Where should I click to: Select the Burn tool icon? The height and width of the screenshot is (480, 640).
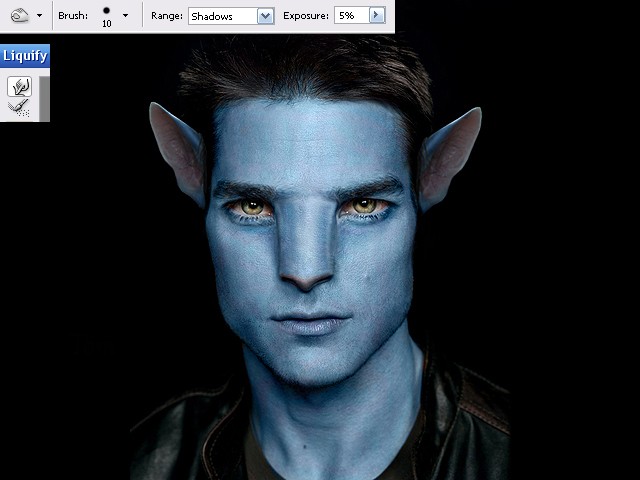coord(20,16)
